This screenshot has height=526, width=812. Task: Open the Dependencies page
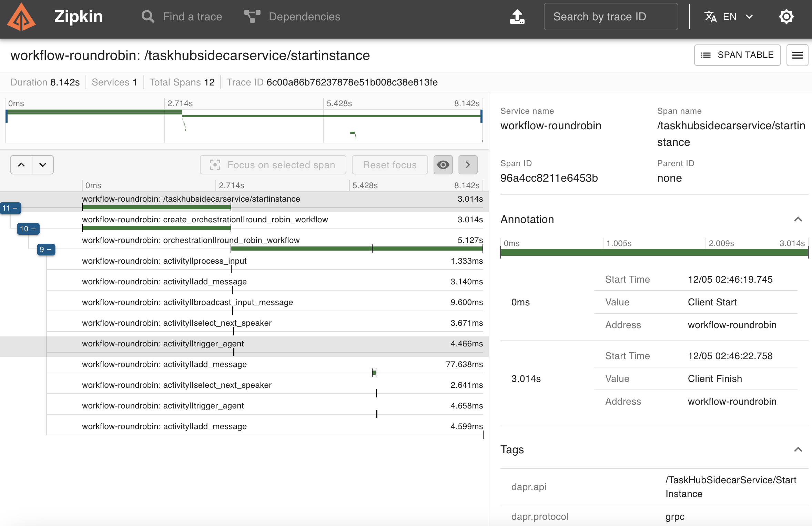pos(292,17)
